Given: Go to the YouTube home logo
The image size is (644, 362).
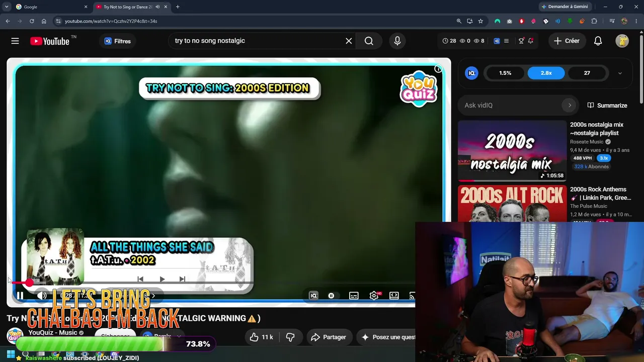Looking at the screenshot, I should (x=49, y=41).
